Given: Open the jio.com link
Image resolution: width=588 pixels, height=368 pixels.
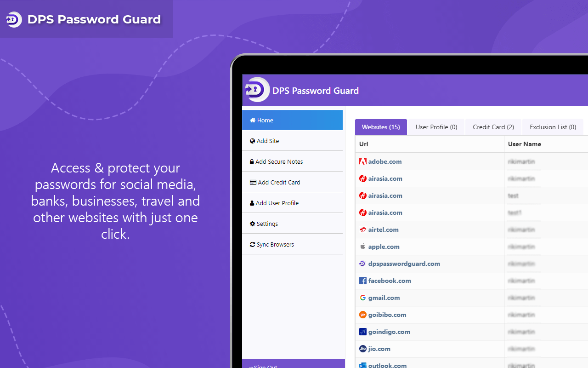Looking at the screenshot, I should pos(379,349).
